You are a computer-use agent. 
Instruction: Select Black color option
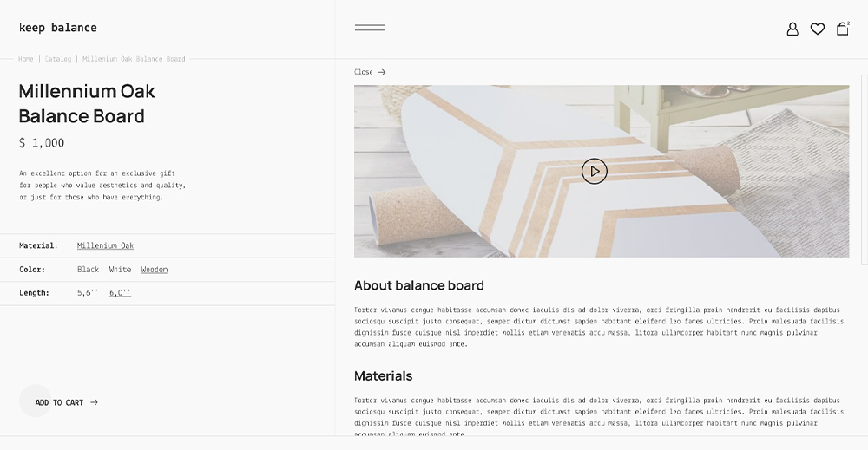tap(88, 270)
